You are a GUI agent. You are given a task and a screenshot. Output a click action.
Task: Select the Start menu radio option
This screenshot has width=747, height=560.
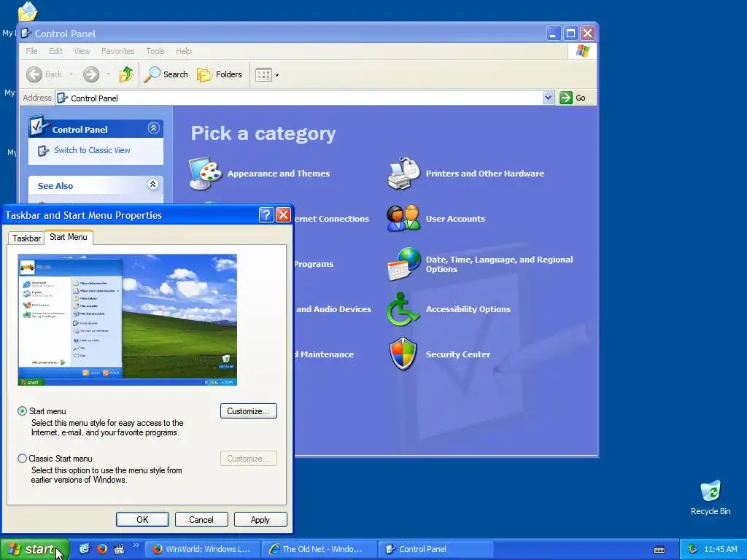[x=22, y=411]
